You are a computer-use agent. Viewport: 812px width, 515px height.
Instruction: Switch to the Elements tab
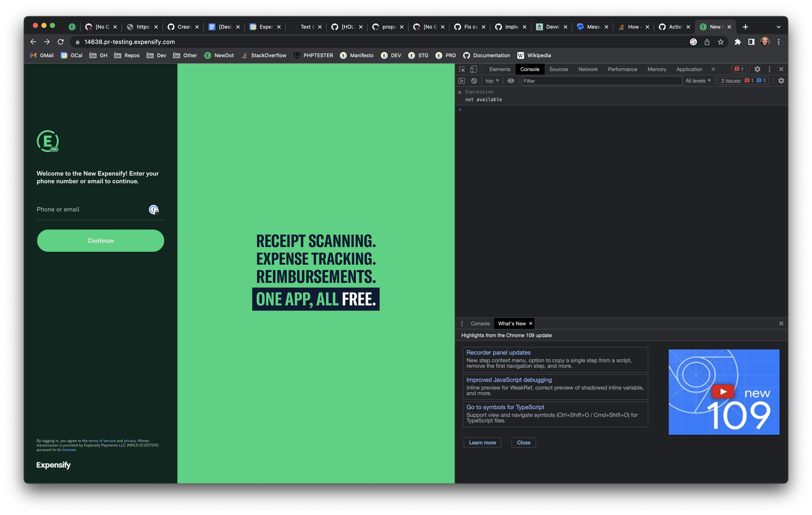point(499,69)
